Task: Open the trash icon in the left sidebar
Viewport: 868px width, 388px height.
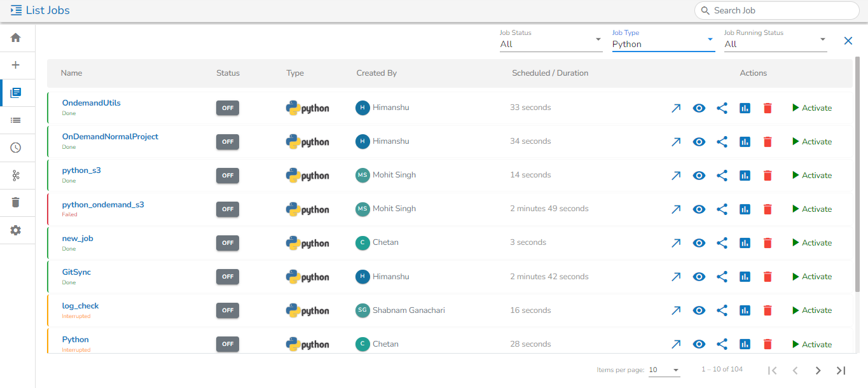Action: click(16, 203)
